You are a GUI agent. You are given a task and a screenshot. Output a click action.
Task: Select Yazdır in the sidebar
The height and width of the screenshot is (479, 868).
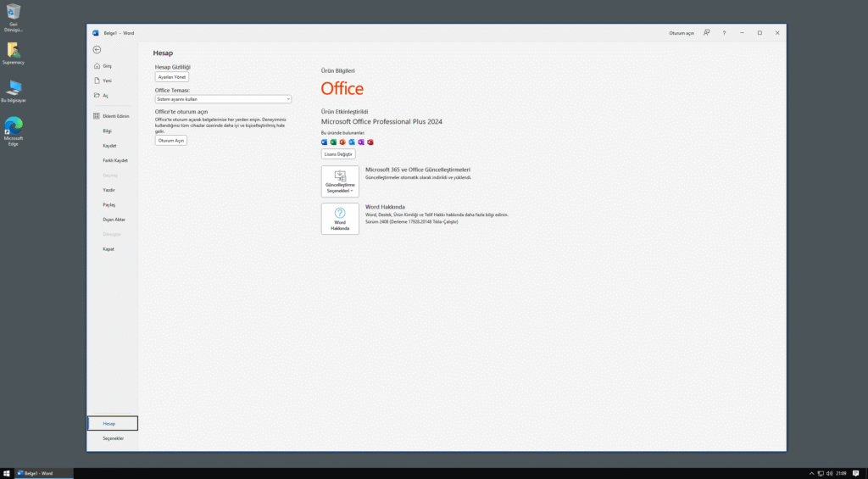pyautogui.click(x=113, y=190)
